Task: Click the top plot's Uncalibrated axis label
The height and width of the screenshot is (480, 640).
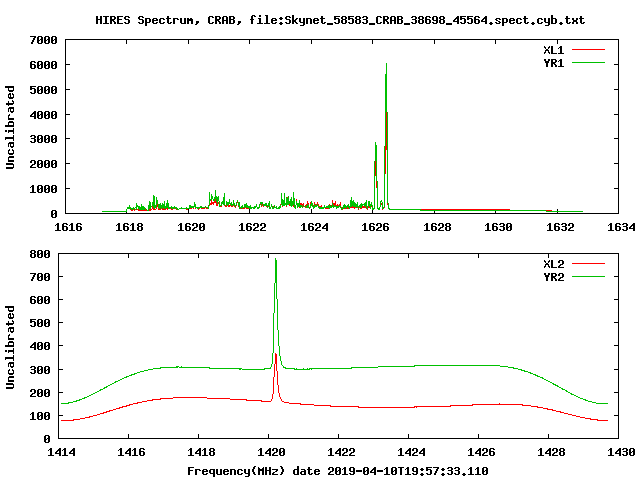Action: (10, 127)
